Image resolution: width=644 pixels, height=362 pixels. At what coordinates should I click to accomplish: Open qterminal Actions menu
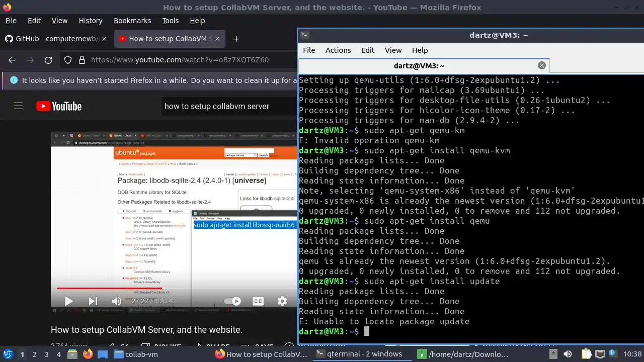point(338,50)
